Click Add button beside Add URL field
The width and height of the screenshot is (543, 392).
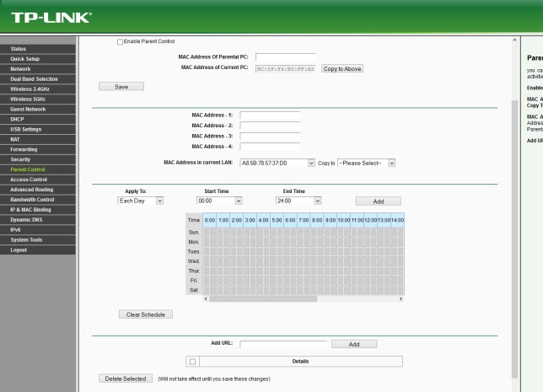[354, 344]
